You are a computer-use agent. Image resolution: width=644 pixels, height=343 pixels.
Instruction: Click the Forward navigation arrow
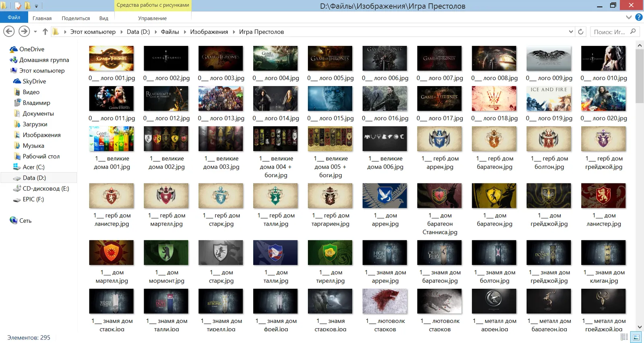pos(24,31)
